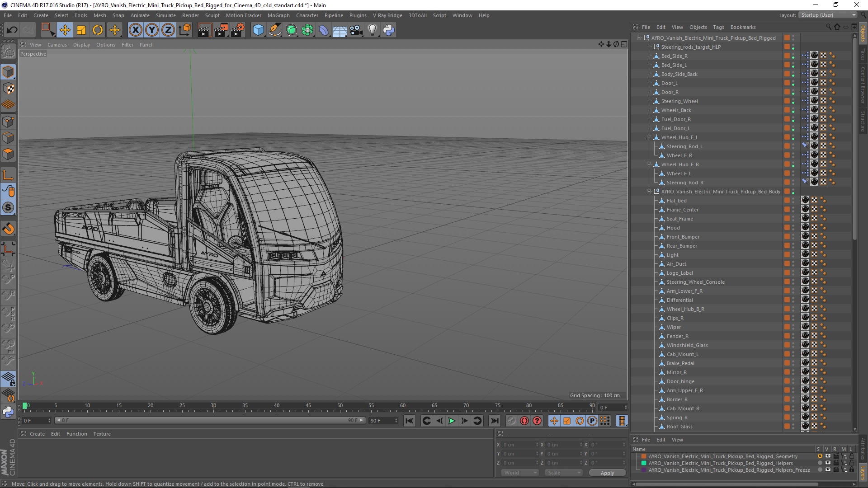Click Go to Start playback button
Viewport: 868px width, 488px height.
(409, 421)
